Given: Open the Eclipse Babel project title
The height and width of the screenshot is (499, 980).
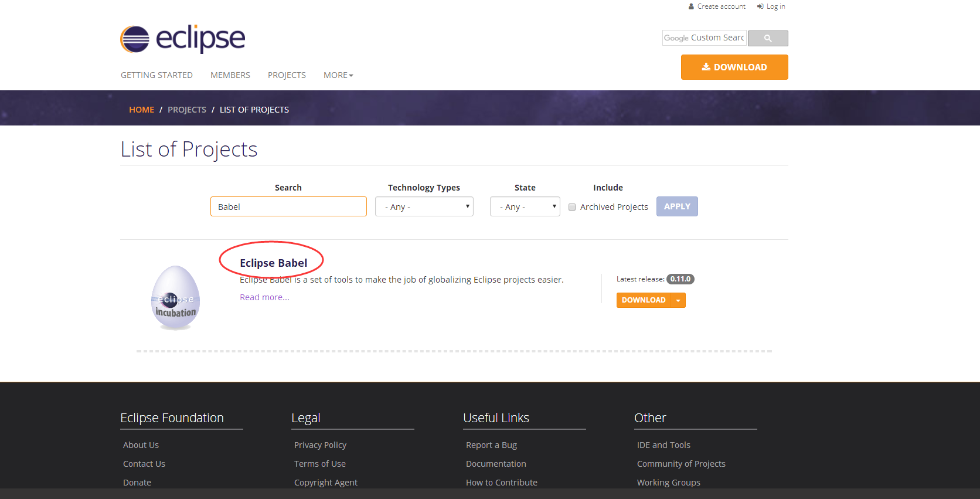Looking at the screenshot, I should click(273, 263).
